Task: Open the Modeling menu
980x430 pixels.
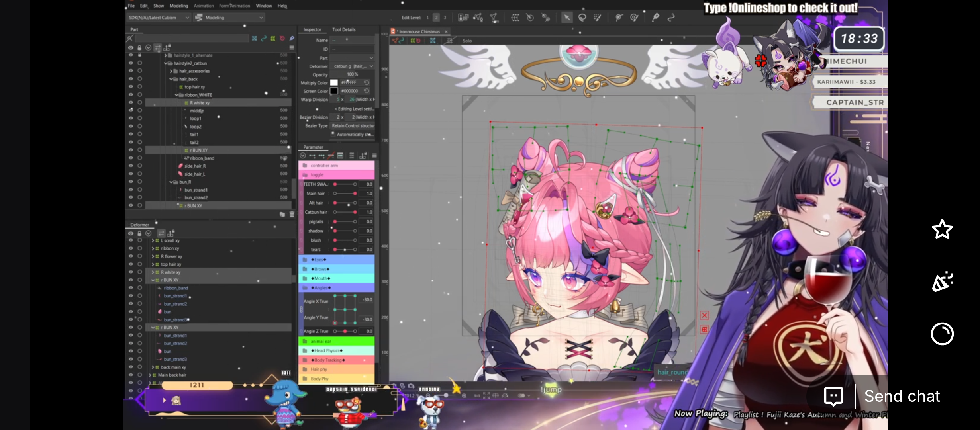Action: coord(178,6)
